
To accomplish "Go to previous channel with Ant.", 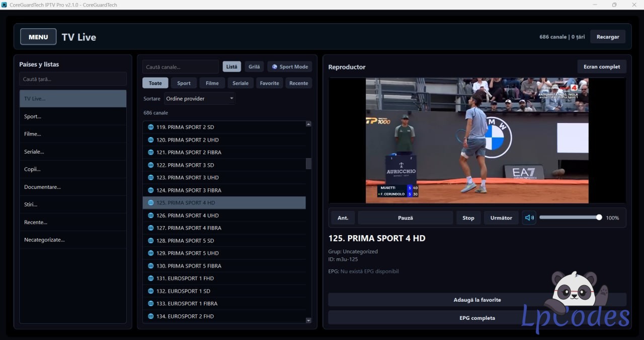I will click(343, 218).
